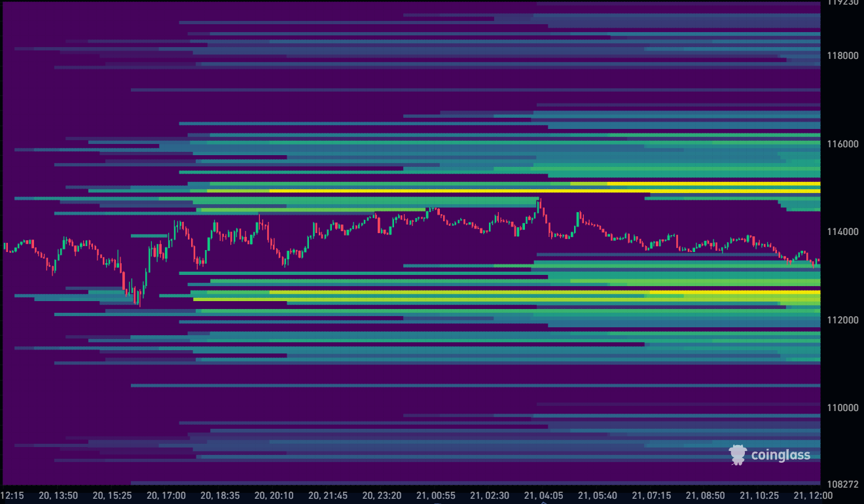The height and width of the screenshot is (504, 864).
Task: Select the '20, 13:50' time label
Action: click(x=59, y=495)
